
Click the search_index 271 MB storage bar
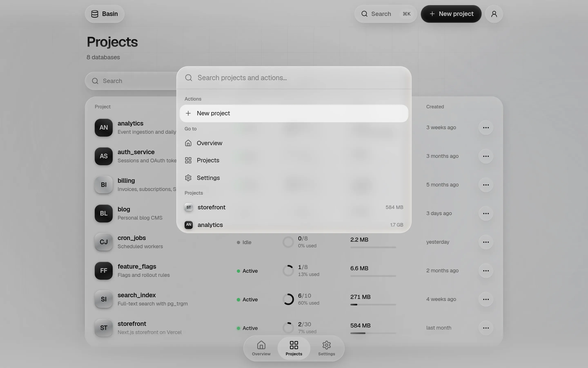pyautogui.click(x=373, y=304)
